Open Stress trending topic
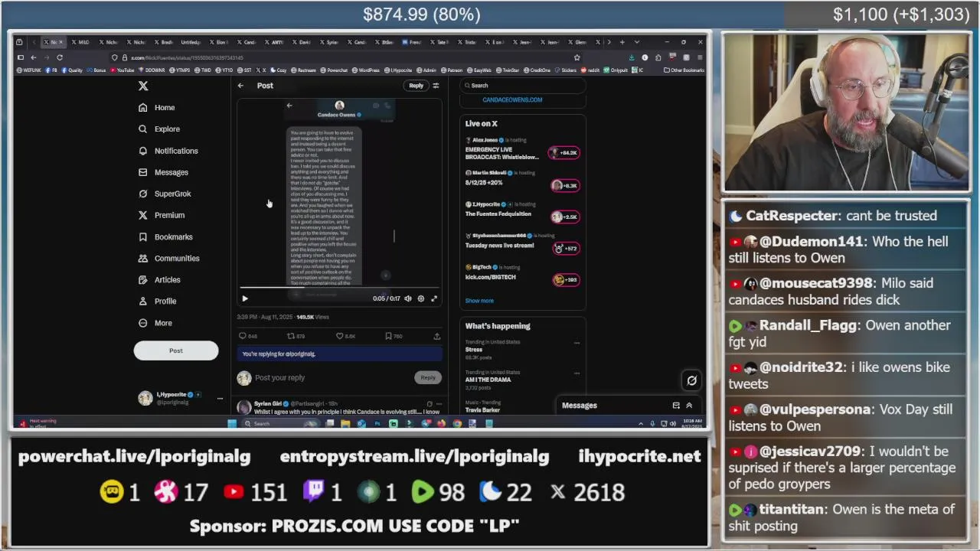 pos(474,350)
